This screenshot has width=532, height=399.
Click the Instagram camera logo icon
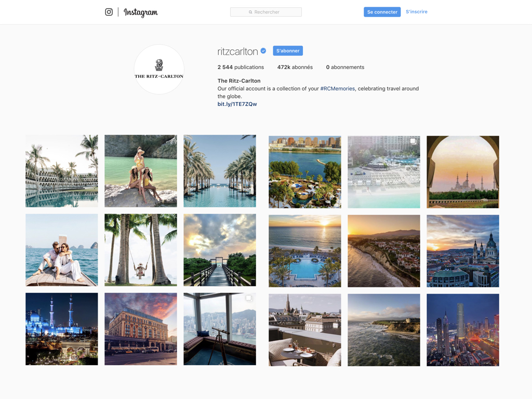tap(109, 12)
